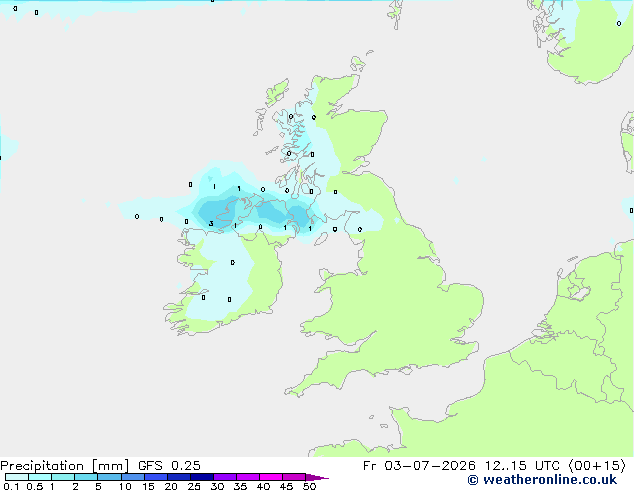634x490 pixels.
Task: Click the 35–40 mm legend color swatch
Action: click(x=248, y=477)
